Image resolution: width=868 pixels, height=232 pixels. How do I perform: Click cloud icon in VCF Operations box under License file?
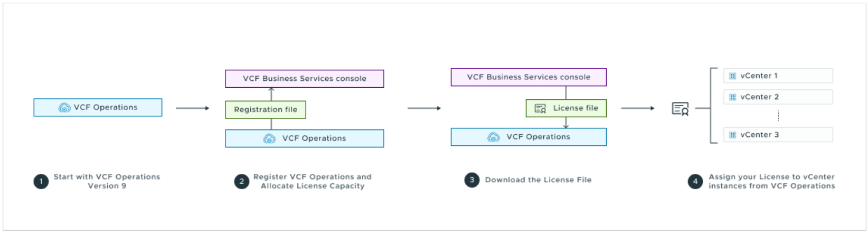[493, 137]
